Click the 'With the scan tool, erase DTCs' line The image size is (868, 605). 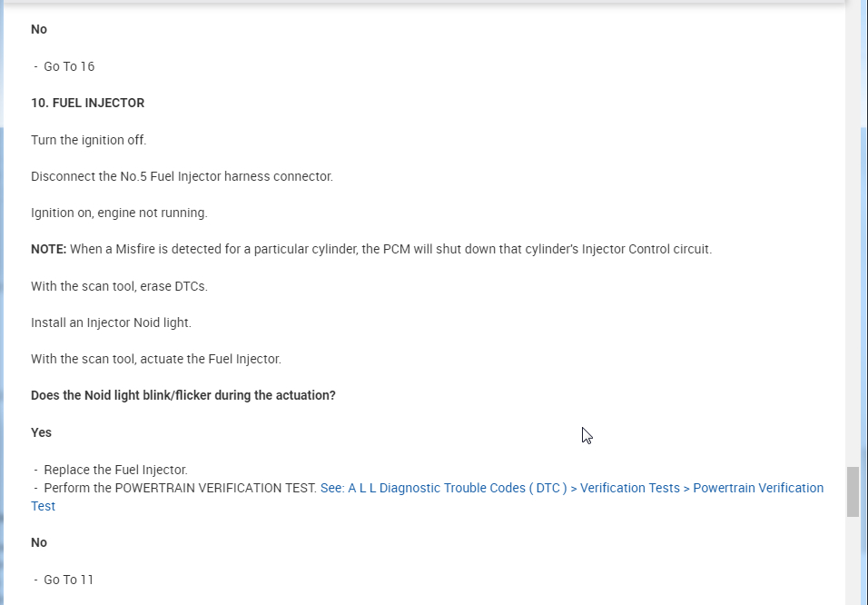point(119,286)
